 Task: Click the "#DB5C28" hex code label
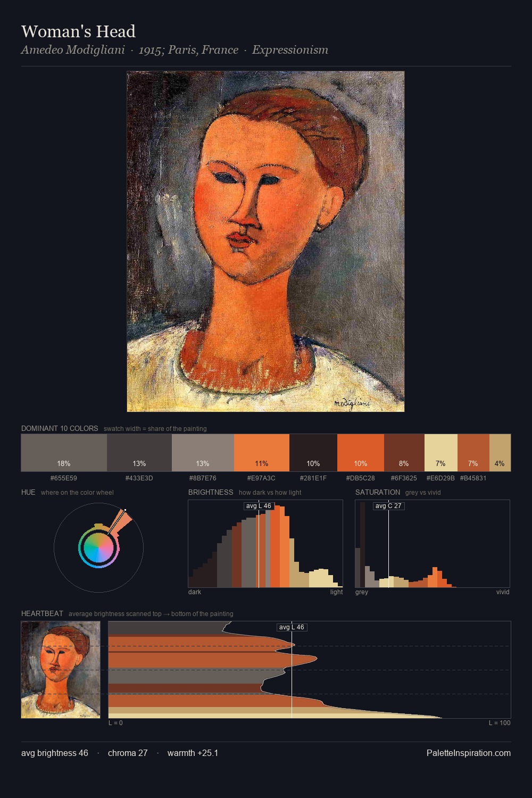click(x=361, y=478)
